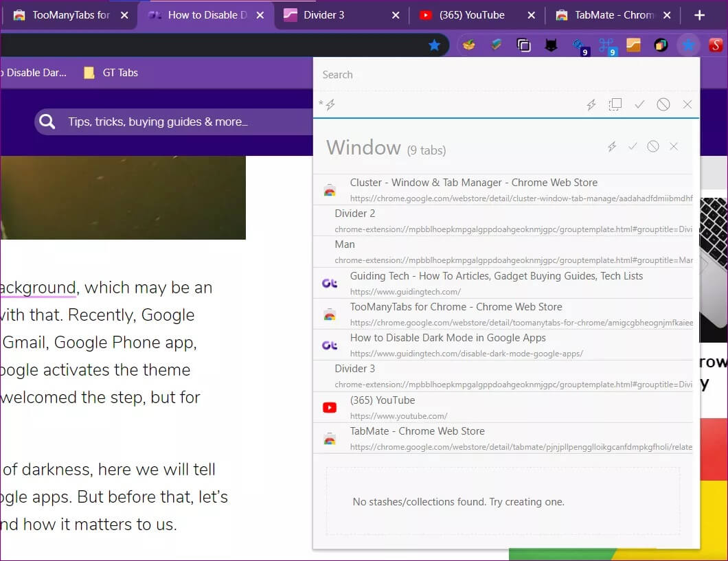The width and height of the screenshot is (728, 561).
Task: Click the https://www.youtube.com/ URL text
Action: (399, 416)
